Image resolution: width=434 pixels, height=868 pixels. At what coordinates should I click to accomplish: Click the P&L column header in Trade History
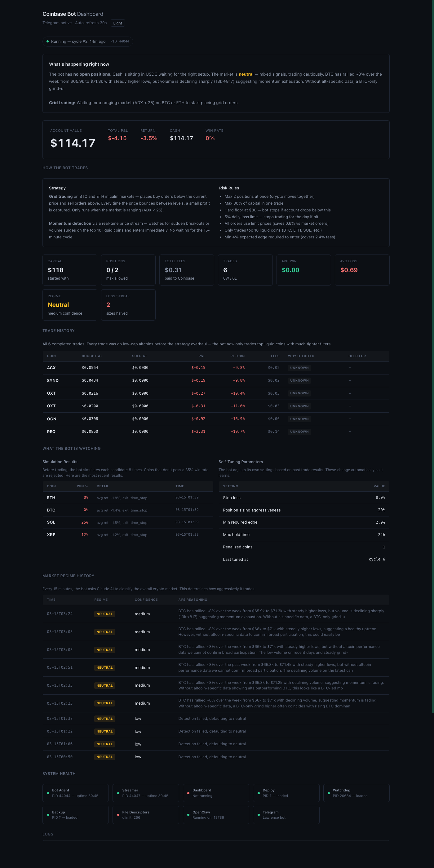202,356
